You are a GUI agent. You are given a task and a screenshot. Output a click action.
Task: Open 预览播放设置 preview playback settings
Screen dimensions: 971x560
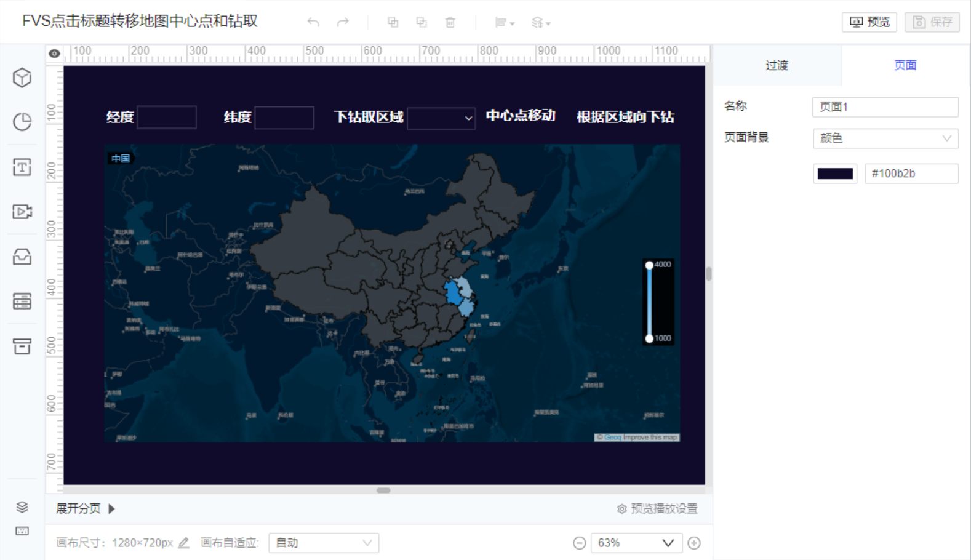(x=657, y=509)
